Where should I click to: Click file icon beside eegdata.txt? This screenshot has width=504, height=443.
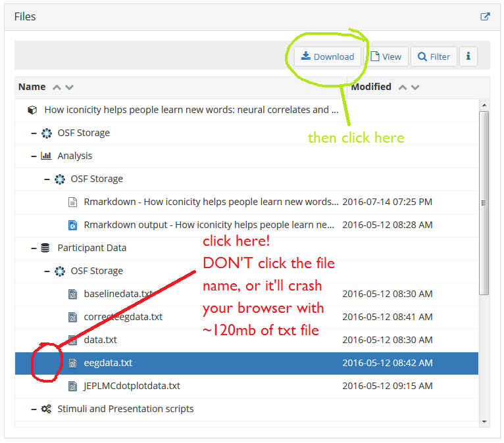(73, 363)
